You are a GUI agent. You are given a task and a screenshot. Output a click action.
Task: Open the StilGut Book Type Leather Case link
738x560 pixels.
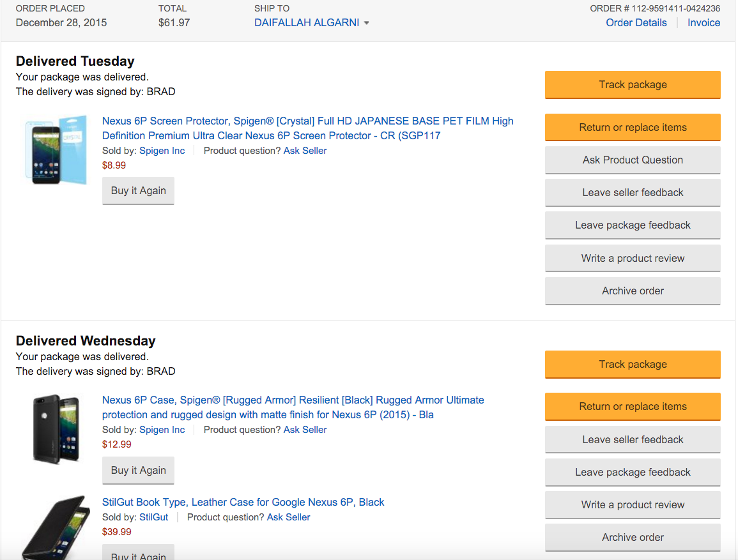tap(243, 503)
